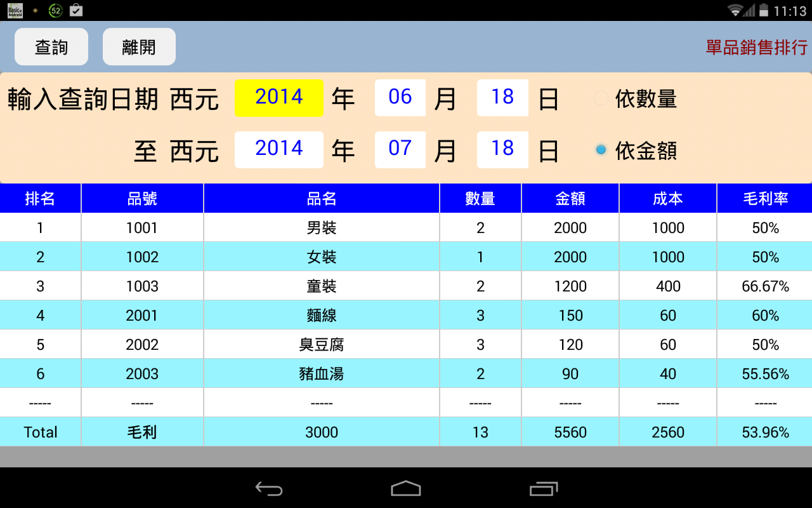Focus the start day field 18
Image resolution: width=812 pixels, height=508 pixels.
pos(502,98)
